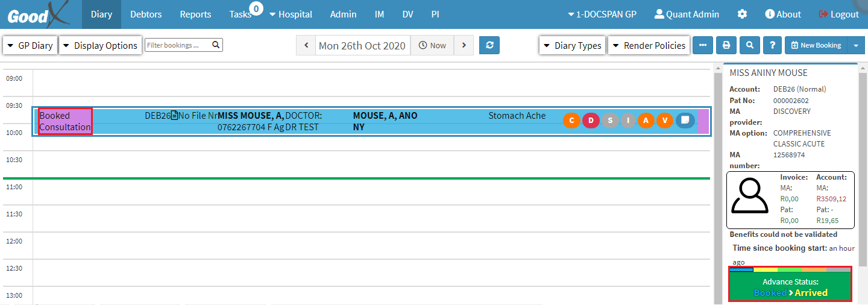868x305 pixels.
Task: Click the red D status circle on booking
Action: pyautogui.click(x=591, y=121)
